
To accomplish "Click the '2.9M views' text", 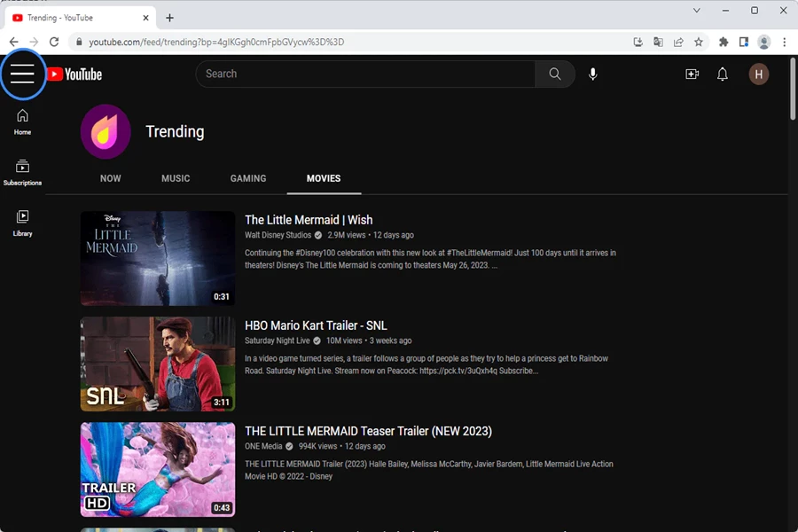I will [346, 235].
